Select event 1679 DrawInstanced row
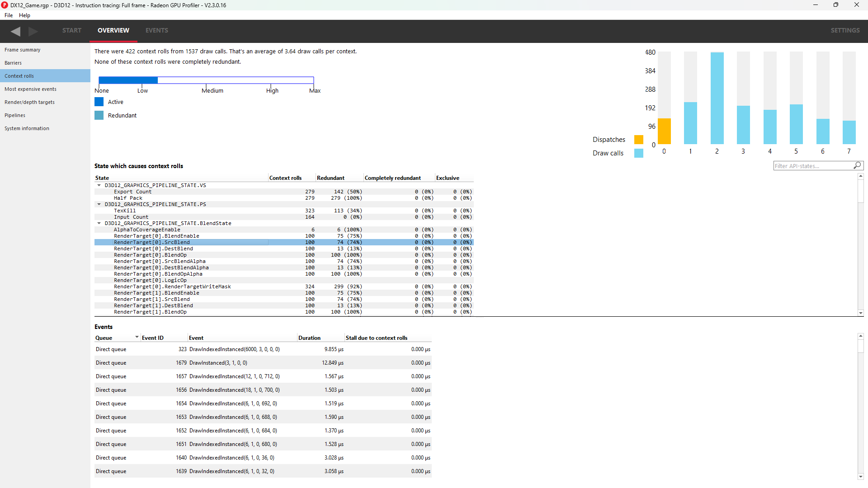This screenshot has width=868, height=488. [x=218, y=363]
